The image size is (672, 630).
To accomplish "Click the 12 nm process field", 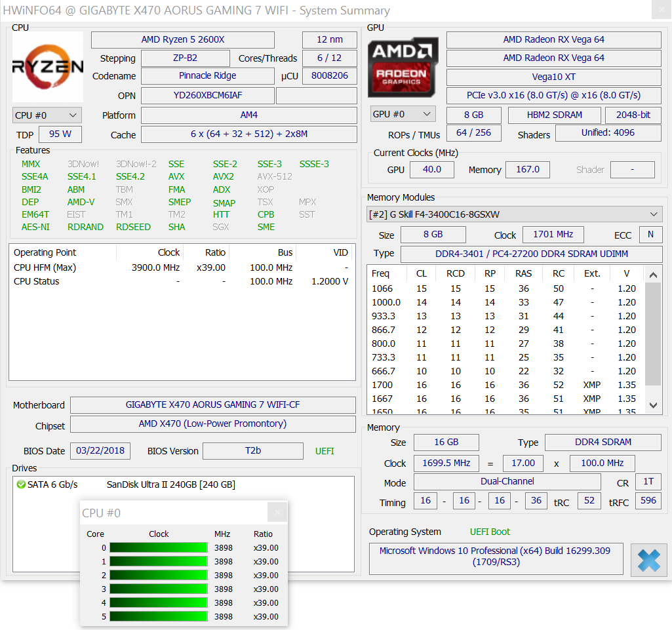I will pos(330,40).
